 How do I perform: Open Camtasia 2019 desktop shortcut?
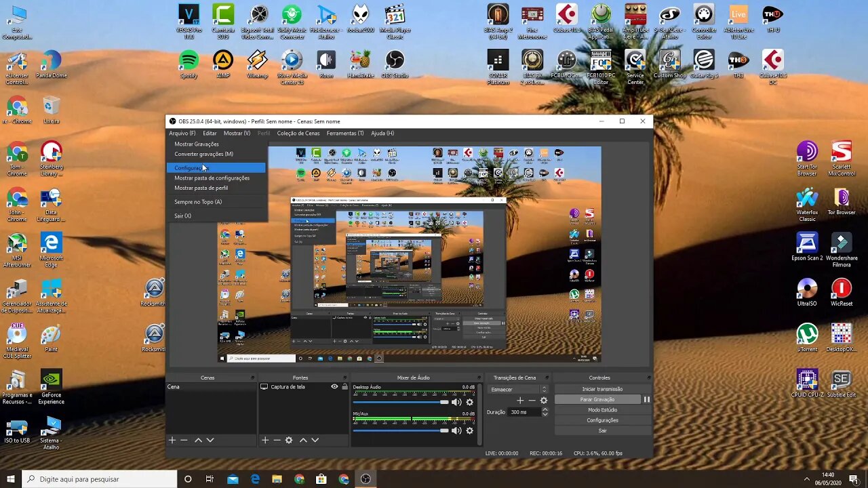coord(223,18)
